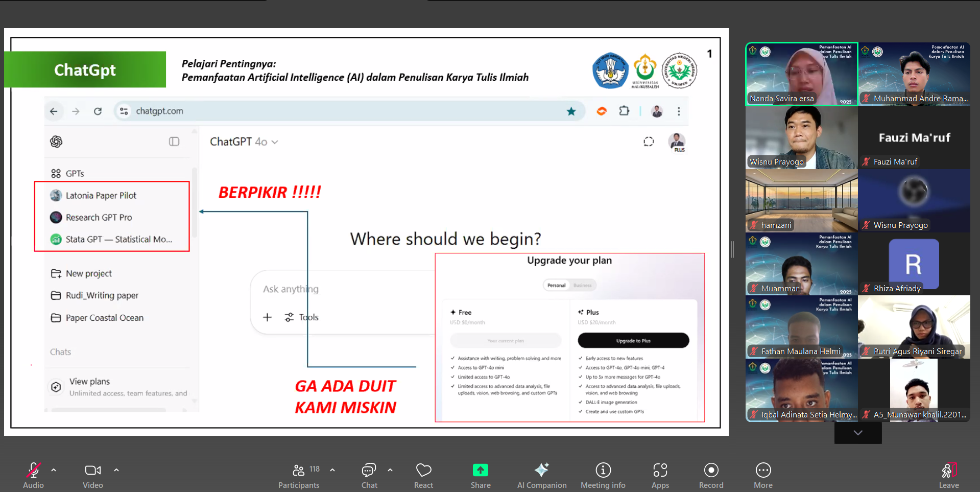This screenshot has width=980, height=492.
Task: Click browser reload icon in shared slide
Action: [98, 111]
